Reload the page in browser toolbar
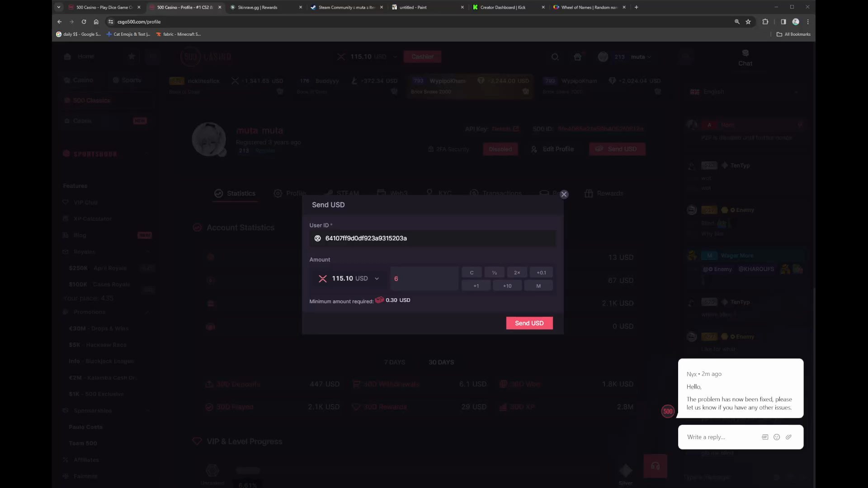868x488 pixels. [x=84, y=22]
